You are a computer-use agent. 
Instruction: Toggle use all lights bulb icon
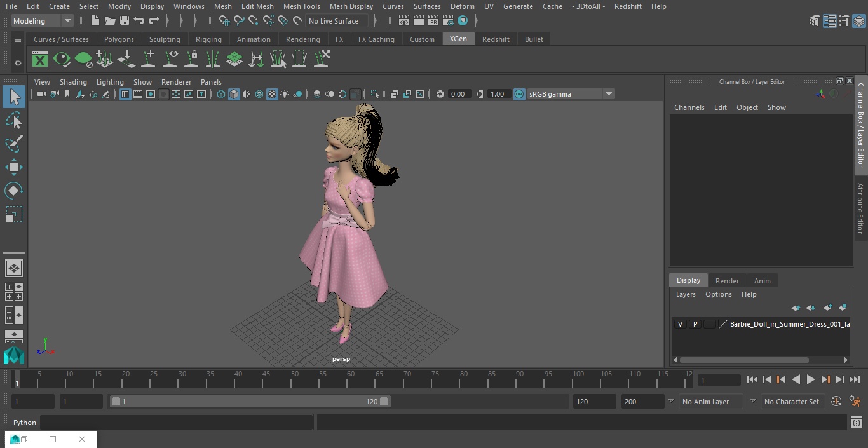pos(285,94)
